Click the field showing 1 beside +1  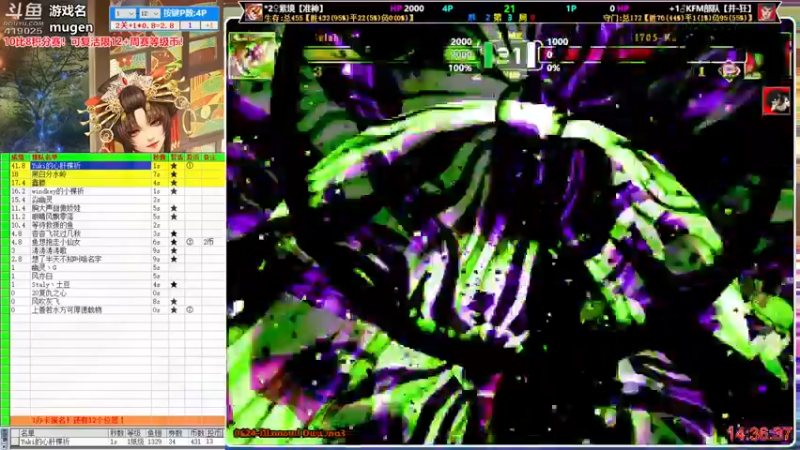click(x=190, y=25)
